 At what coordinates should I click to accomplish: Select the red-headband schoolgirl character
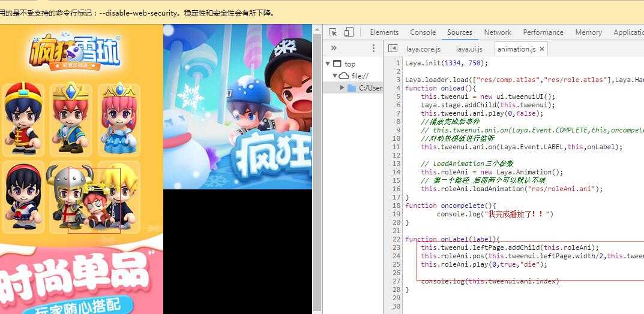(x=23, y=197)
